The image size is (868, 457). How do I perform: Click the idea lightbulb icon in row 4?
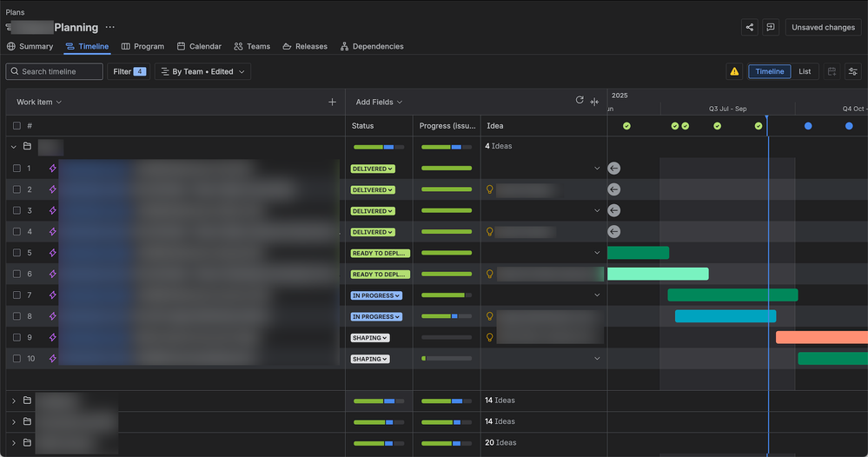489,232
